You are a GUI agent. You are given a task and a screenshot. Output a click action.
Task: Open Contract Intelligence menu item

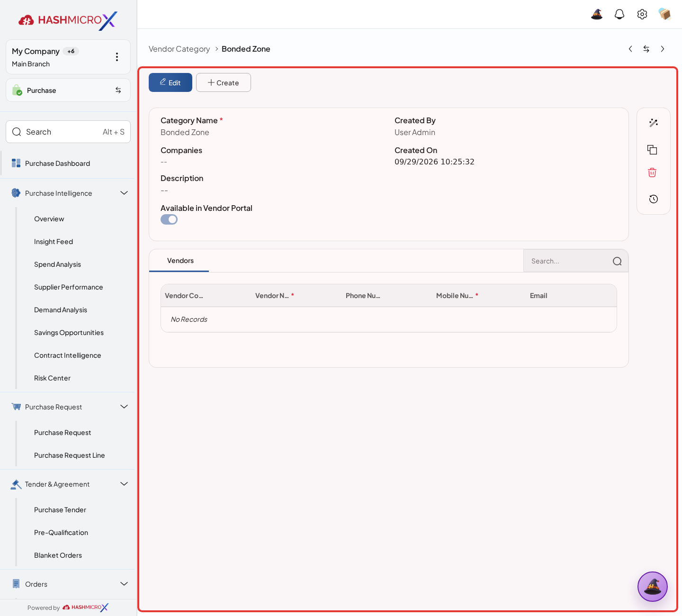pyautogui.click(x=68, y=355)
